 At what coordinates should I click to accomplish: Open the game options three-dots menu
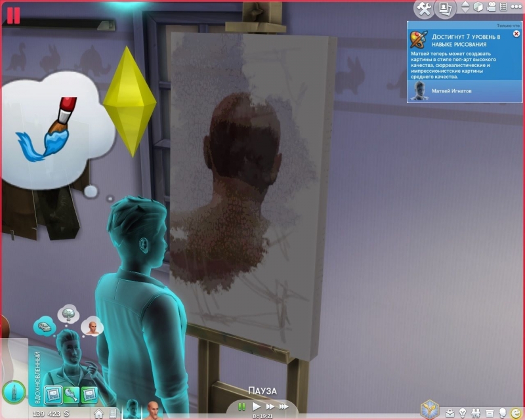[x=516, y=7]
